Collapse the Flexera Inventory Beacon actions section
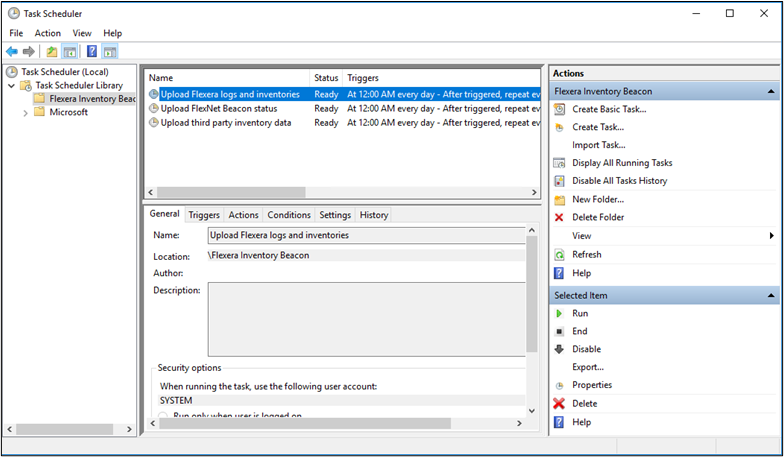784x457 pixels. tap(771, 92)
